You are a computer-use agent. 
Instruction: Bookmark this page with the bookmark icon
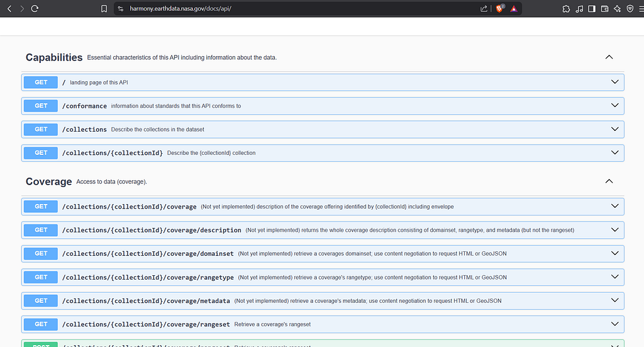coord(104,9)
